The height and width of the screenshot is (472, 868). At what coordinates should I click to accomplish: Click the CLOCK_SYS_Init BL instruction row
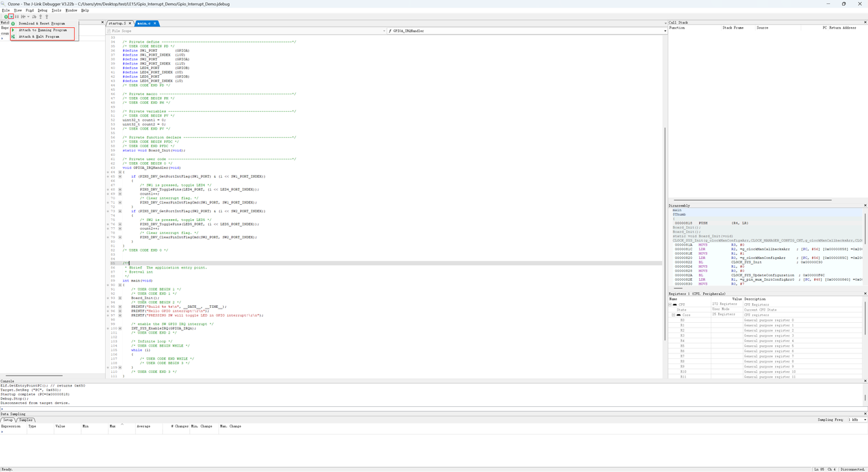tap(766, 262)
